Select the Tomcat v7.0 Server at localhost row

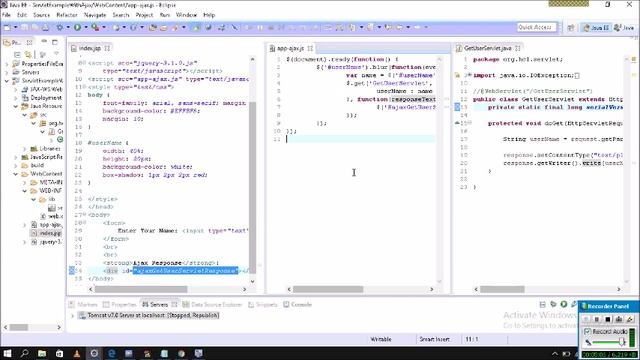[x=149, y=316]
